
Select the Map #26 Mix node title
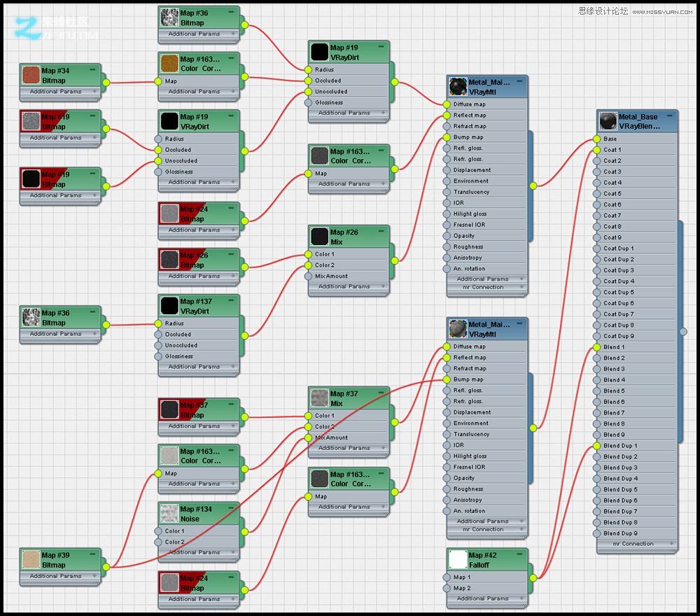point(344,237)
